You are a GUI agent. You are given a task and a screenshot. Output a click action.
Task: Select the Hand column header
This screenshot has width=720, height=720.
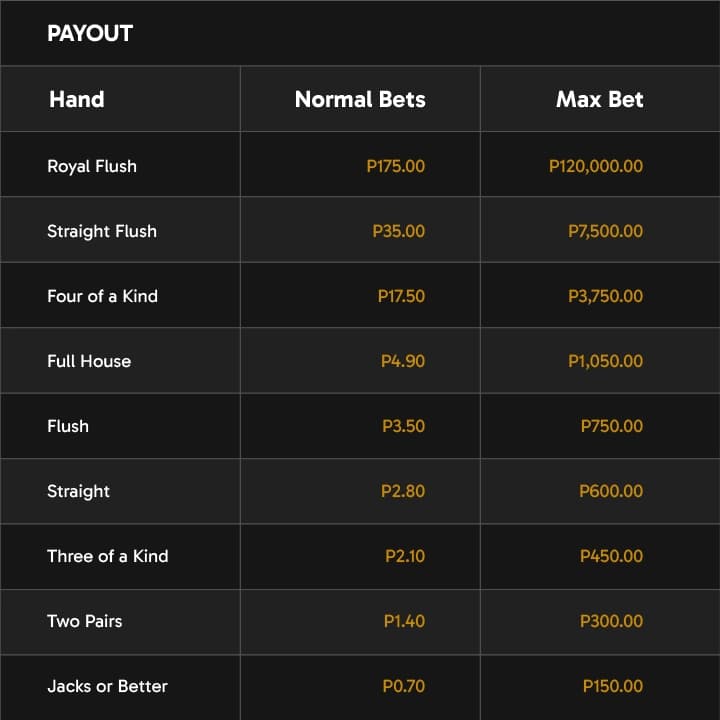coord(77,99)
